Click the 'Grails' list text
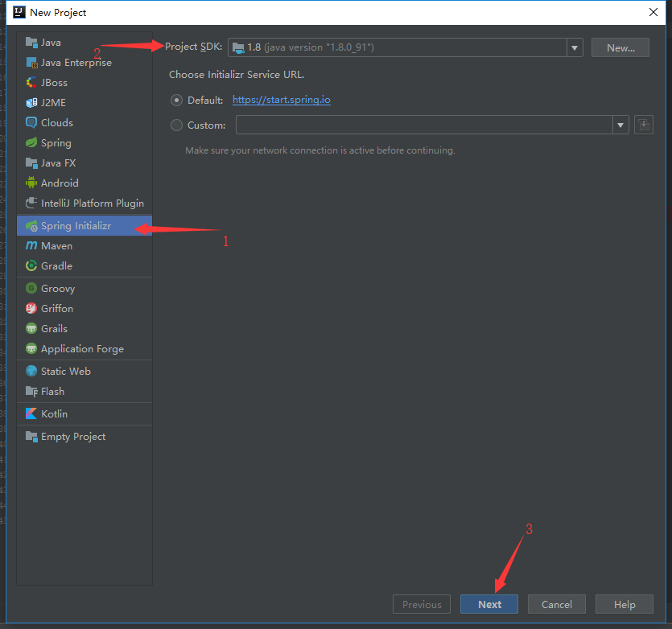The height and width of the screenshot is (629, 672). point(54,328)
